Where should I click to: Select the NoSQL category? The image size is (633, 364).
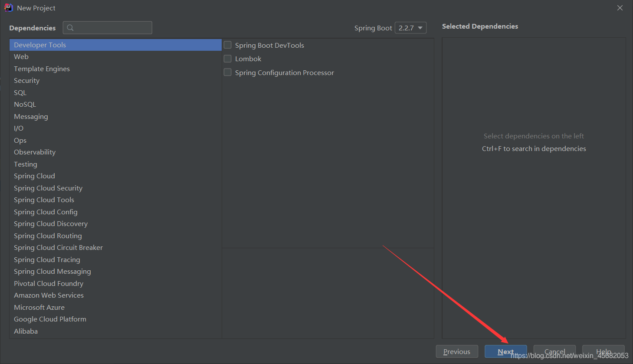[115, 105]
